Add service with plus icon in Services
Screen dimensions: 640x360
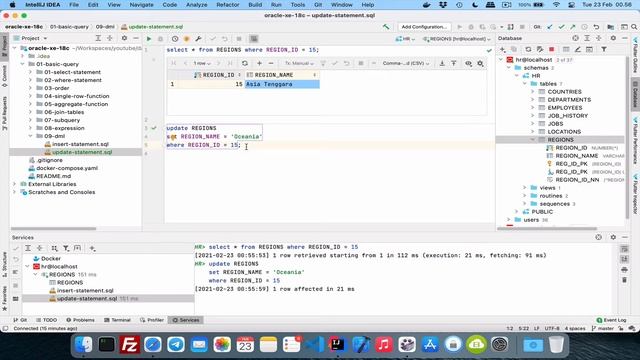92,248
